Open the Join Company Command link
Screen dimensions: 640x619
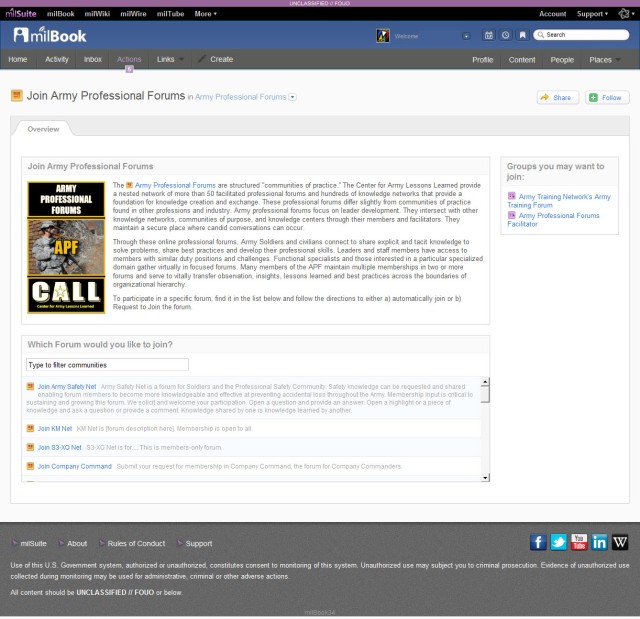tap(74, 466)
